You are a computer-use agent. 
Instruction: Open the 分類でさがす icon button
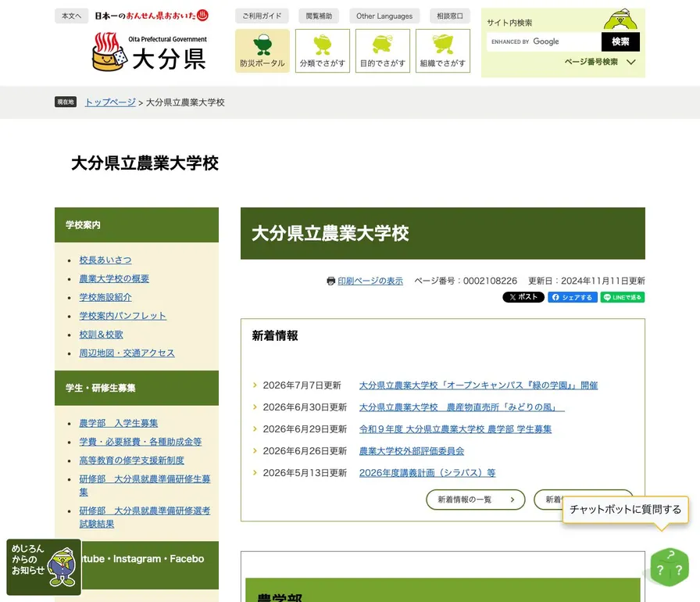coord(323,51)
